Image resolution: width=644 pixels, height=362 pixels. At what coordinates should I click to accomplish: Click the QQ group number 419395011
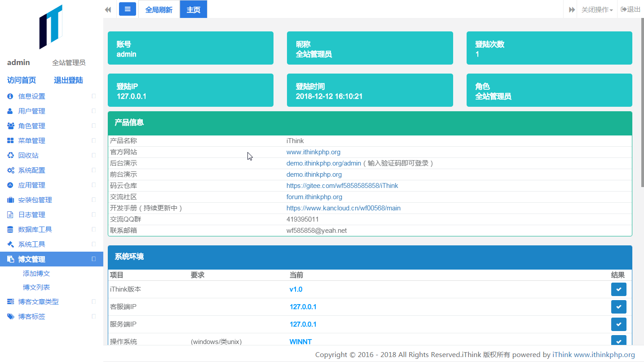[303, 219]
